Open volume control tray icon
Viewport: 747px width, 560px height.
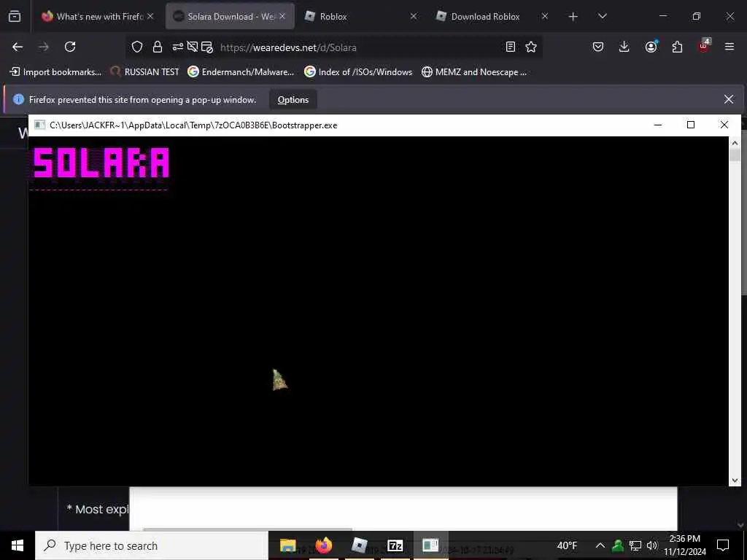click(x=652, y=545)
